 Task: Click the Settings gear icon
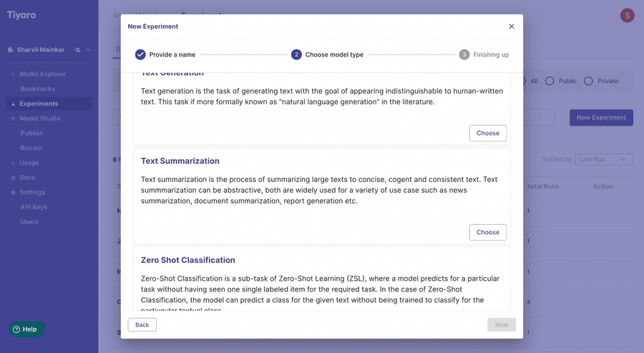[13, 193]
